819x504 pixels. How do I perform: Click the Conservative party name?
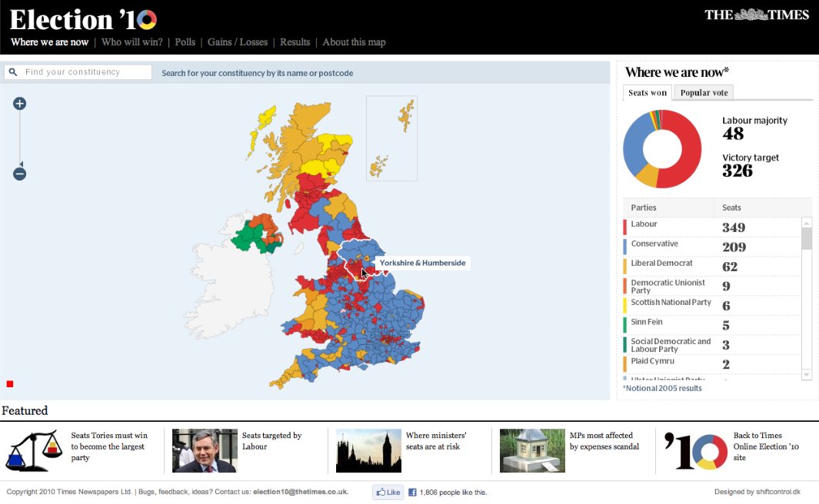pyautogui.click(x=654, y=244)
